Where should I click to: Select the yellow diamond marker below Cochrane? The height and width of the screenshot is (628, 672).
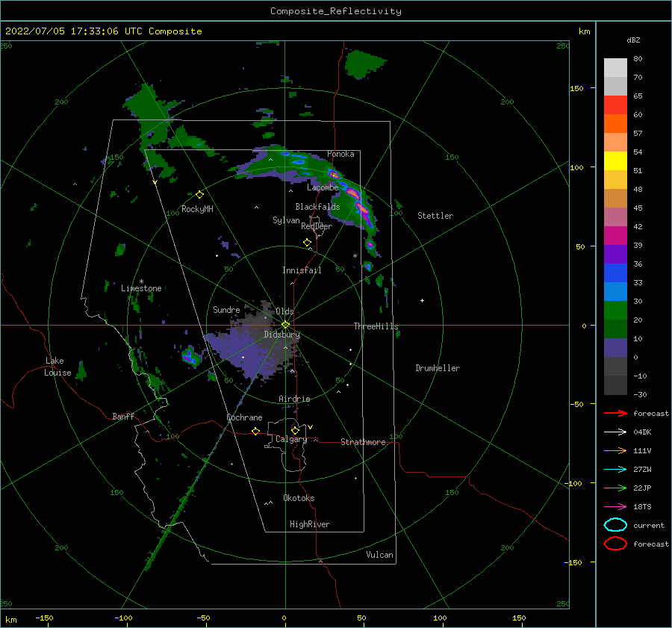coord(255,432)
